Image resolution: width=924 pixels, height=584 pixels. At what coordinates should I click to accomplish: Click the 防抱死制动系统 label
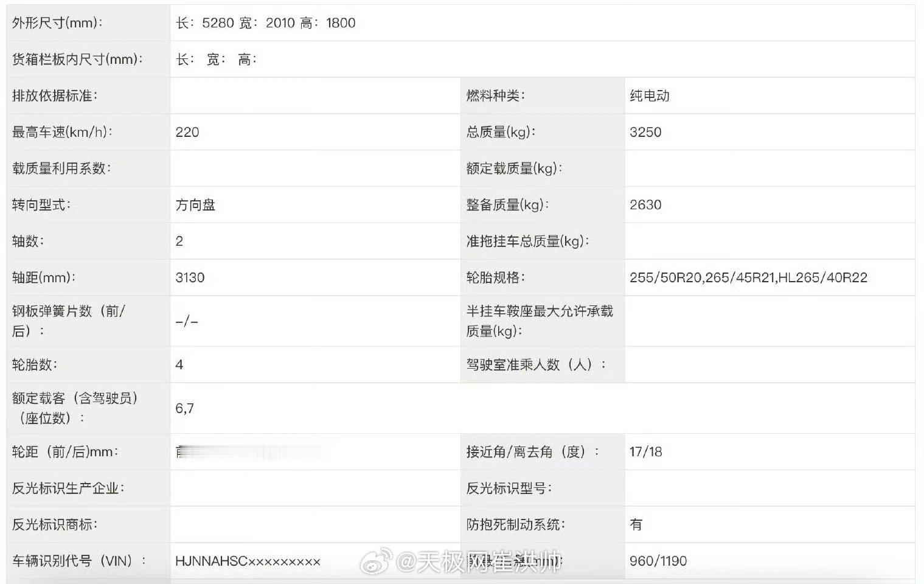(516, 524)
